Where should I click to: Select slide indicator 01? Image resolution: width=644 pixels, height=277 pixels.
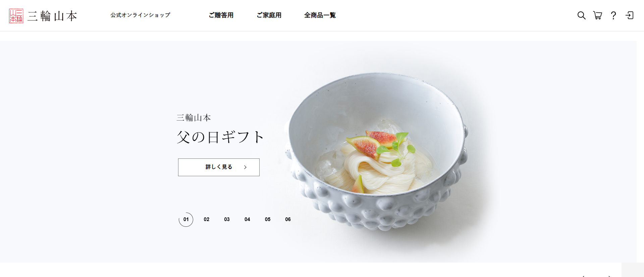pos(186,219)
